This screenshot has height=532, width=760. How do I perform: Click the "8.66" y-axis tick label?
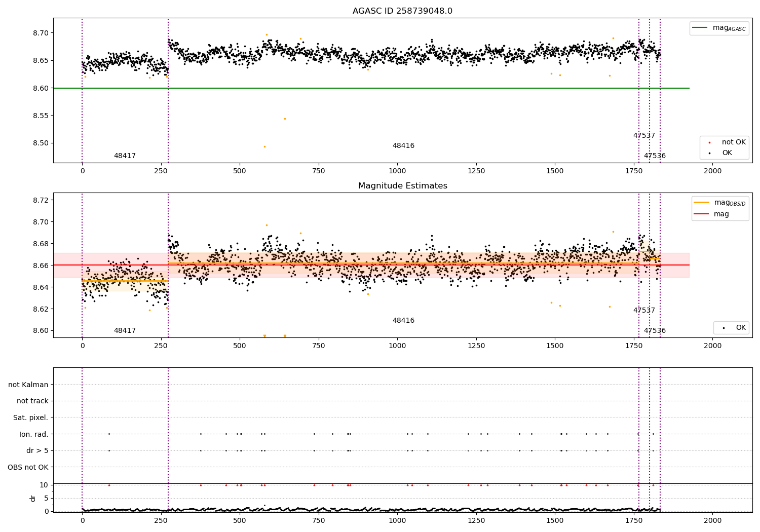pyautogui.click(x=41, y=265)
